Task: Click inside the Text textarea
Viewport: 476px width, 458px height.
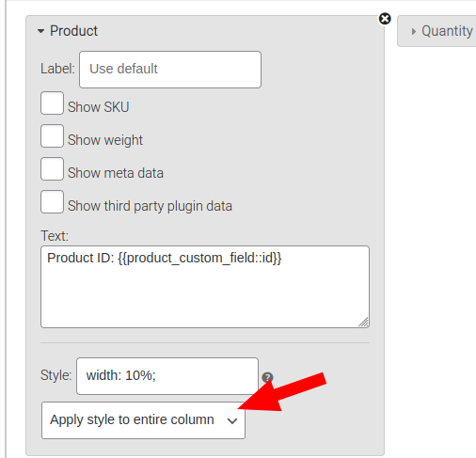Action: click(205, 287)
